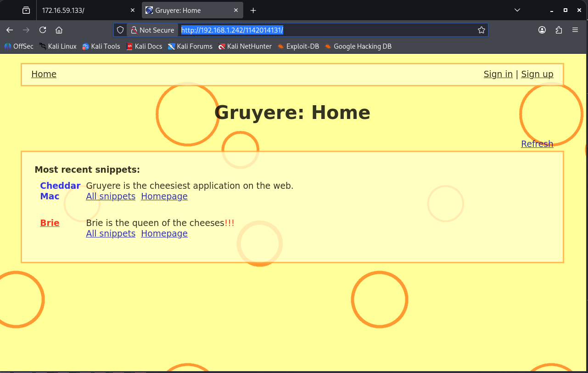Go back using the browser back arrow

coord(10,30)
